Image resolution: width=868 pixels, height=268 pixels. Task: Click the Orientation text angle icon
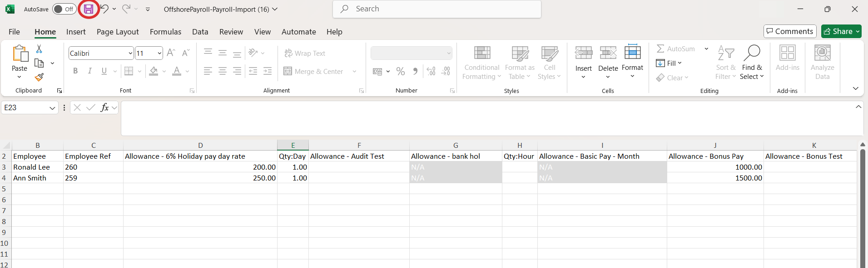click(x=253, y=53)
